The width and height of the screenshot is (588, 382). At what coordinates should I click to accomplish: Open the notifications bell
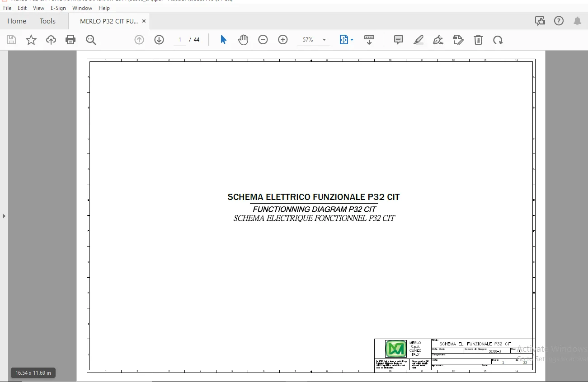coord(578,21)
